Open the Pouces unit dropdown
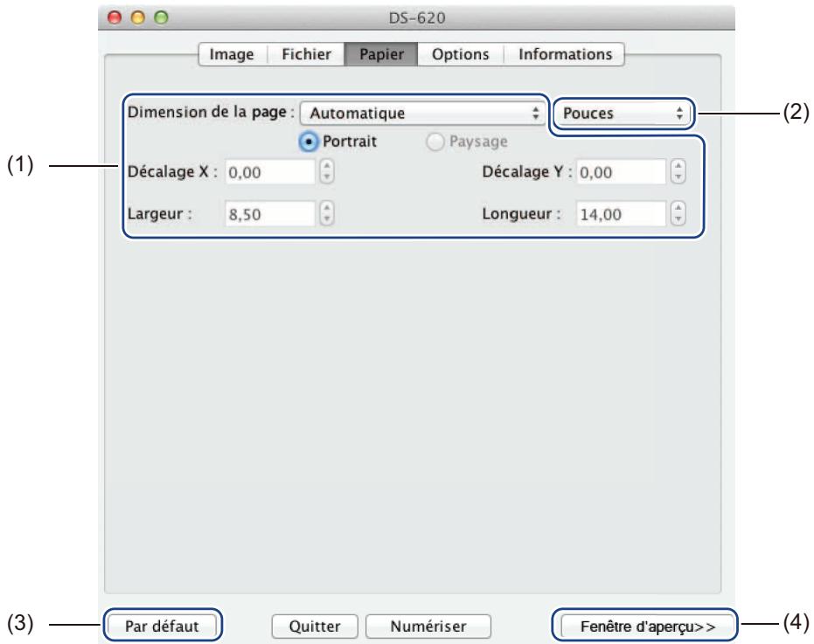Screen dimensions: 814x644 pos(623,113)
